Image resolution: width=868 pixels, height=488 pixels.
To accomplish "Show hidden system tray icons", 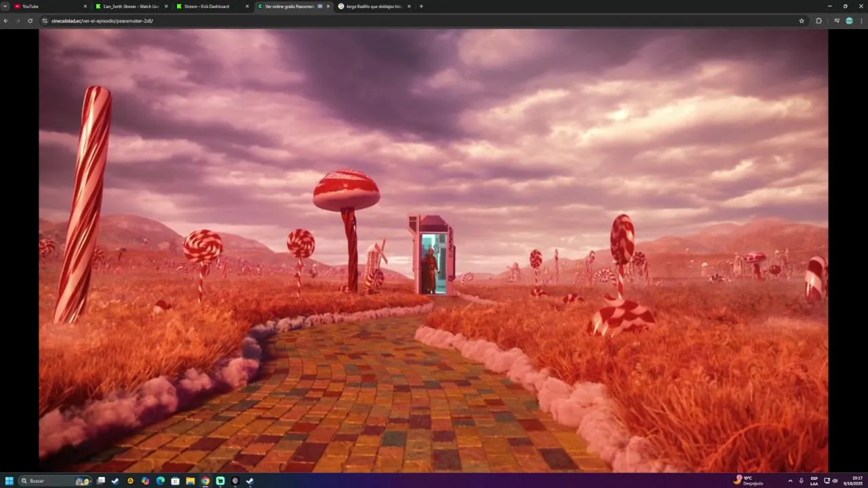I will [790, 481].
